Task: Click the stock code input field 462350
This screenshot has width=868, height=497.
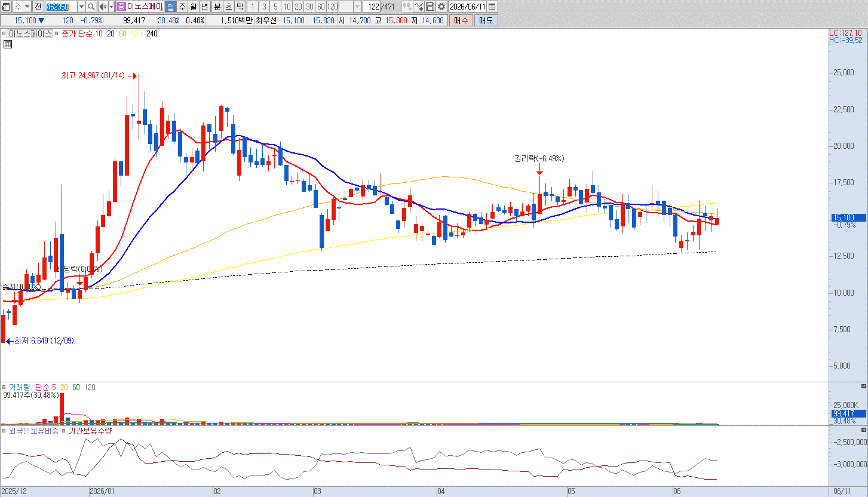Action: [60, 7]
